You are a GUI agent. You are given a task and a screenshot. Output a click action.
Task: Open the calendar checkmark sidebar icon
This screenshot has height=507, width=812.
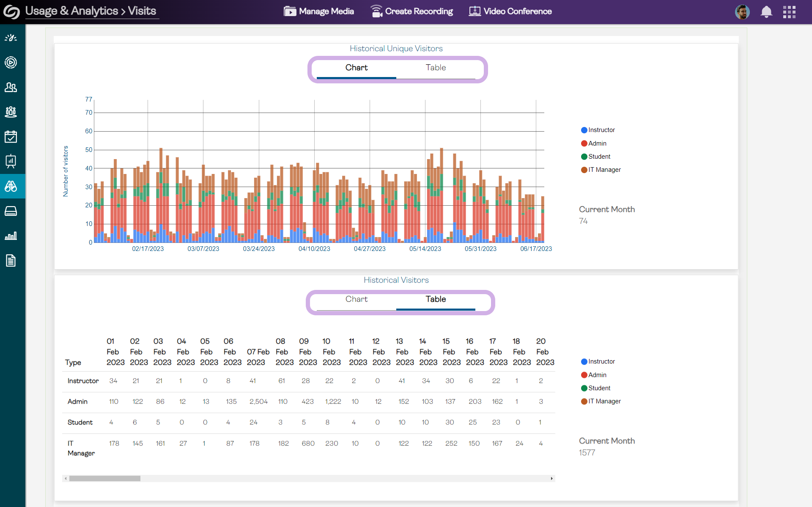point(11,137)
